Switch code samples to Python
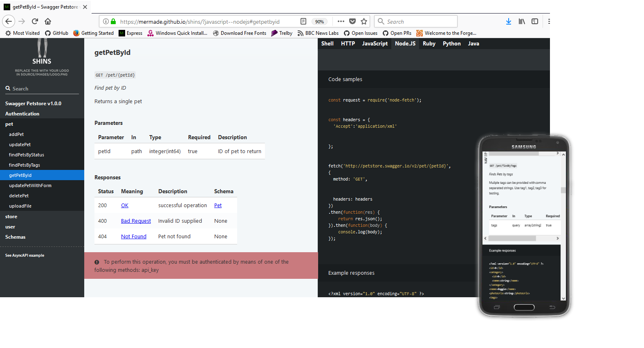The width and height of the screenshot is (644, 348). pos(452,43)
